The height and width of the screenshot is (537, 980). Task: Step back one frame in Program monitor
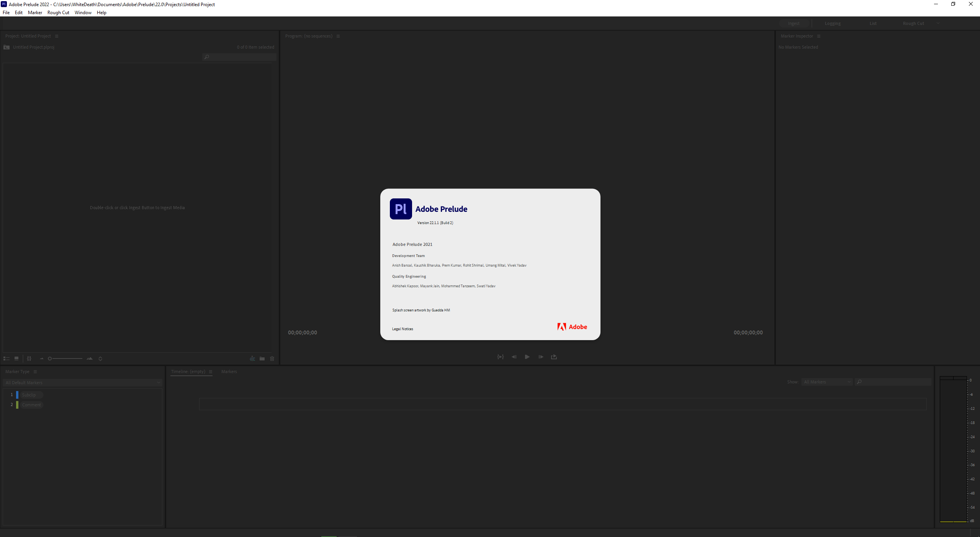pyautogui.click(x=514, y=357)
